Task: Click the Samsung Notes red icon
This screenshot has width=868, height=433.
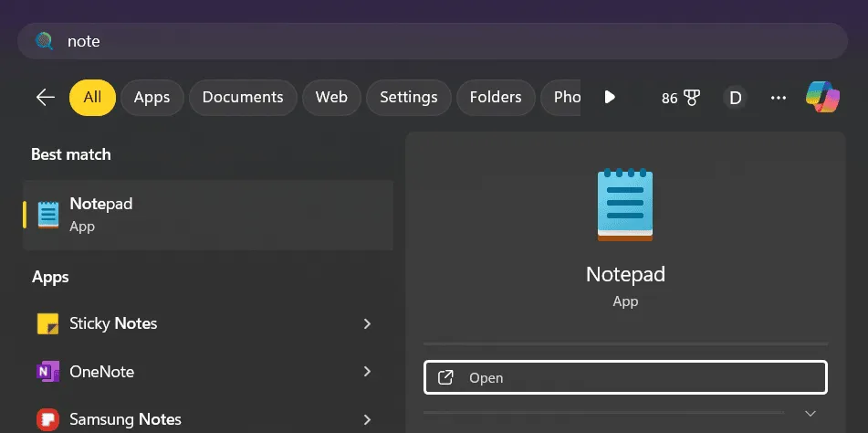Action: 47,419
